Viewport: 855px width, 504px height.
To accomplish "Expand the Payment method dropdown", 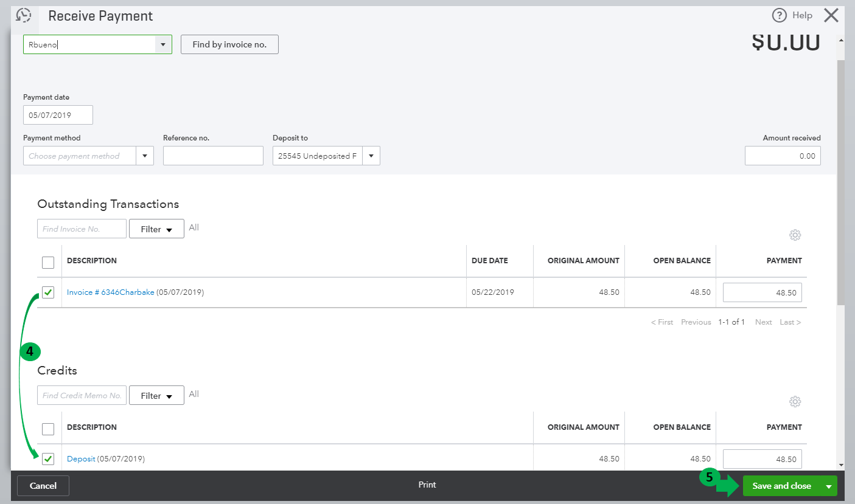I will click(x=145, y=156).
